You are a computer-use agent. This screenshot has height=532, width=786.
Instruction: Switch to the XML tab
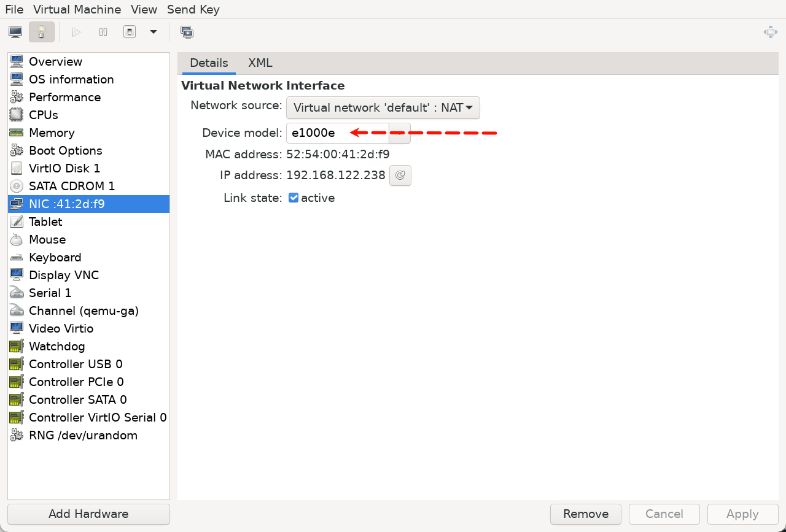tap(260, 63)
